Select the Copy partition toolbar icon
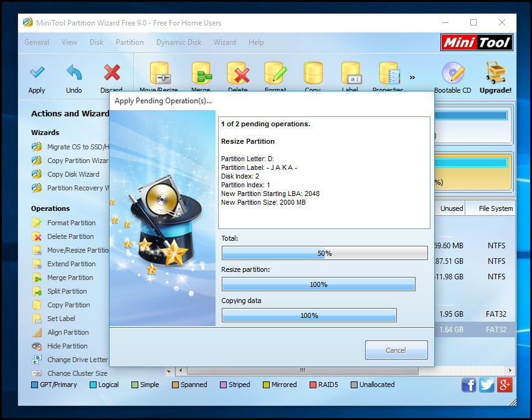Screen dimensions: 532x420 point(313,73)
